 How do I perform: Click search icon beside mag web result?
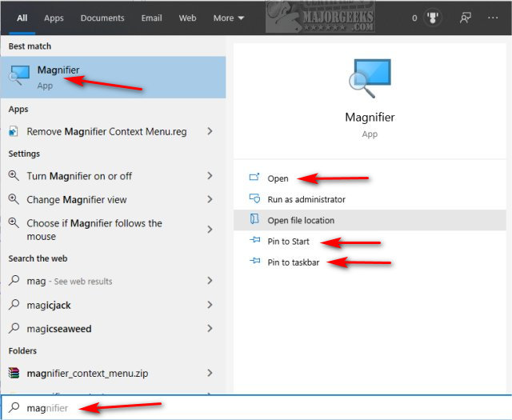[14, 281]
